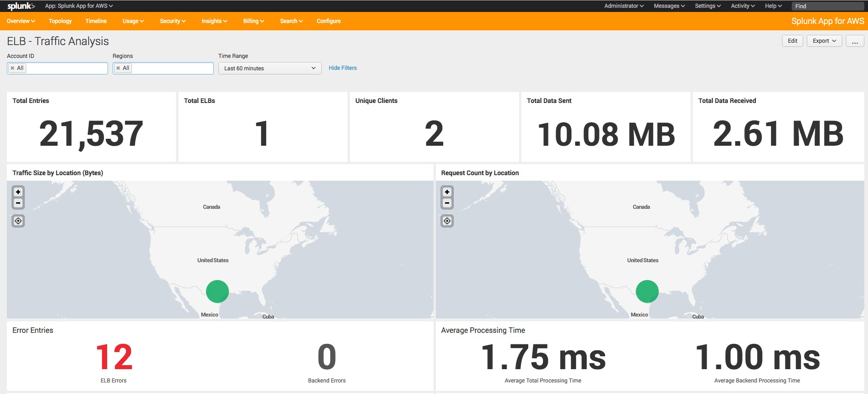This screenshot has width=868, height=394.
Task: Open the App: Splunk App for AWS dropdown
Action: click(x=79, y=6)
